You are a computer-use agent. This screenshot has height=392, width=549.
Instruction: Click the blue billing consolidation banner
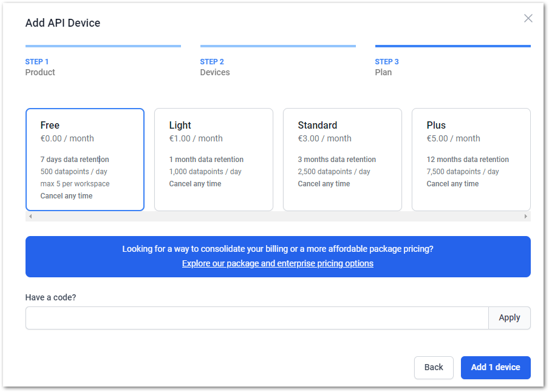pyautogui.click(x=278, y=257)
